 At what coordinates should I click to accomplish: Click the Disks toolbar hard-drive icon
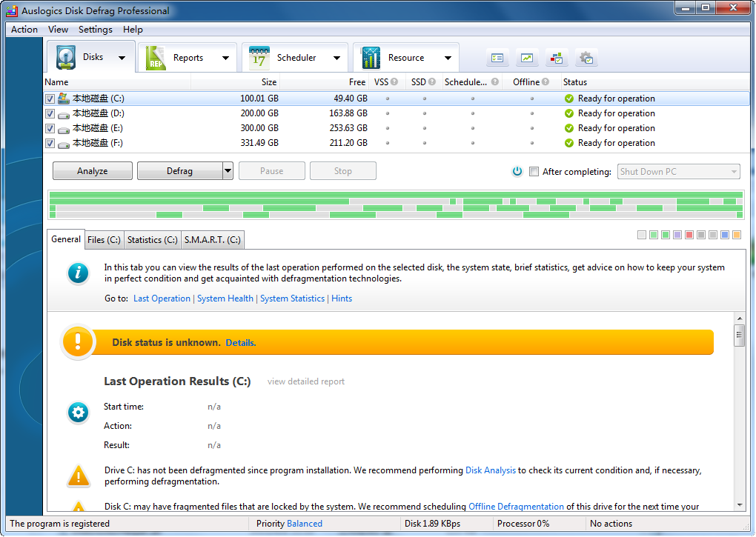click(66, 57)
